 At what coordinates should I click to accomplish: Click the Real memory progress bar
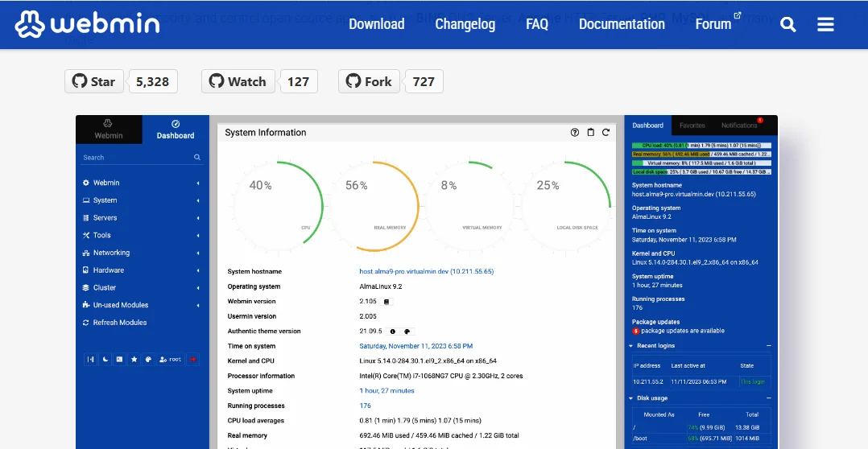point(701,154)
